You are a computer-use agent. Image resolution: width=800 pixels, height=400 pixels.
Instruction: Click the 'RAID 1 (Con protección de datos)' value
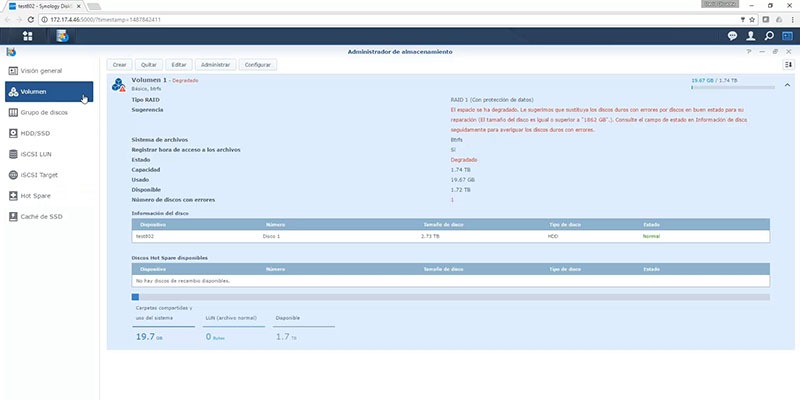(x=492, y=100)
